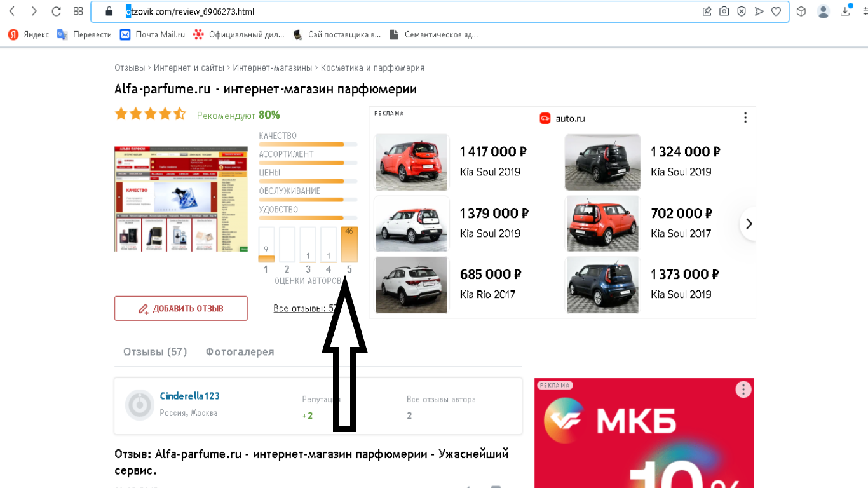Click author's review count 2
Viewport: 868px width, 488px height.
pyautogui.click(x=409, y=416)
